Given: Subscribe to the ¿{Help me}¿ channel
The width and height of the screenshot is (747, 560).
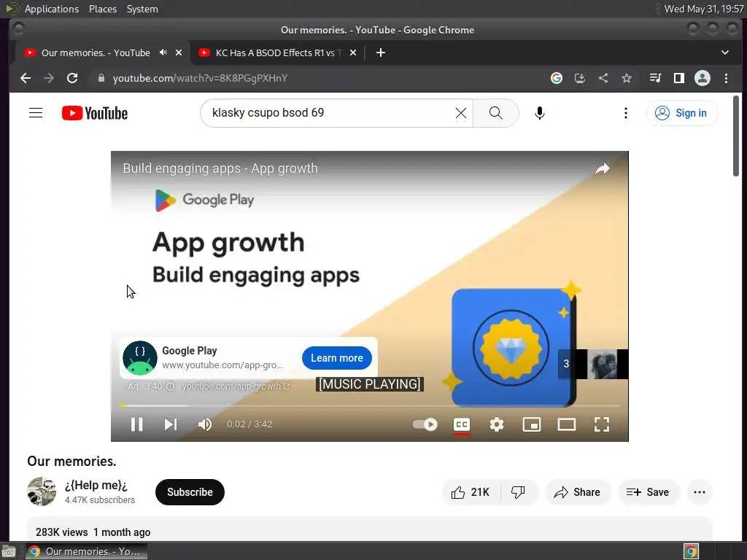Looking at the screenshot, I should (x=190, y=492).
